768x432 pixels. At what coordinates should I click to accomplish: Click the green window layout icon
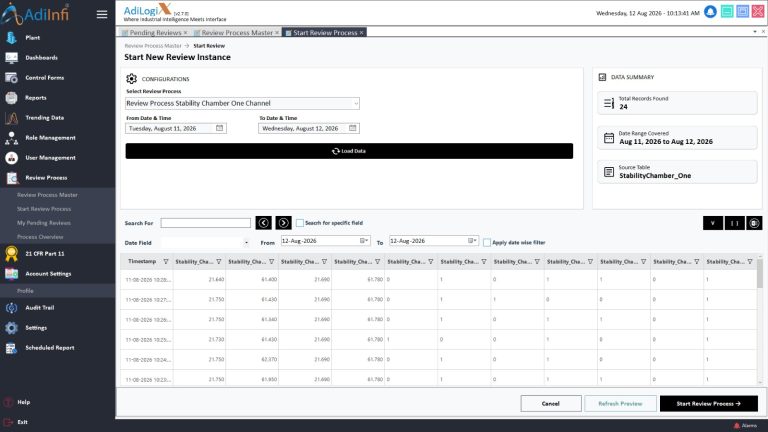[x=727, y=12]
